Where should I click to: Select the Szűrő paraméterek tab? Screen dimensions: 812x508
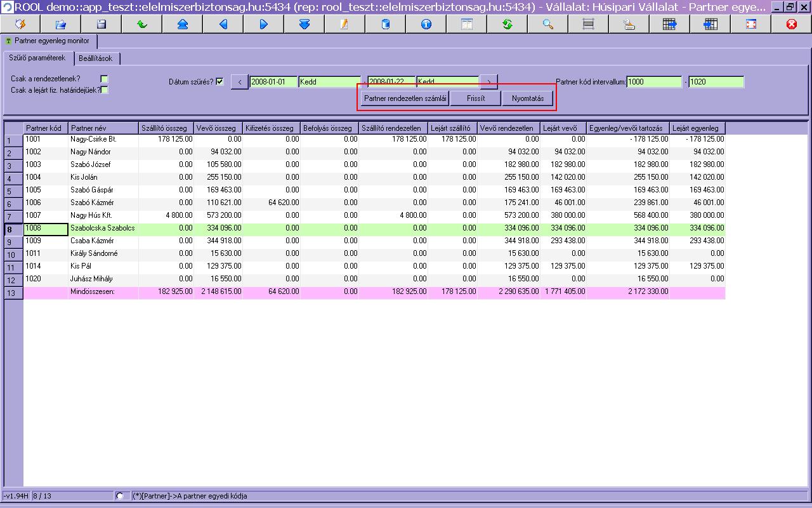point(37,58)
